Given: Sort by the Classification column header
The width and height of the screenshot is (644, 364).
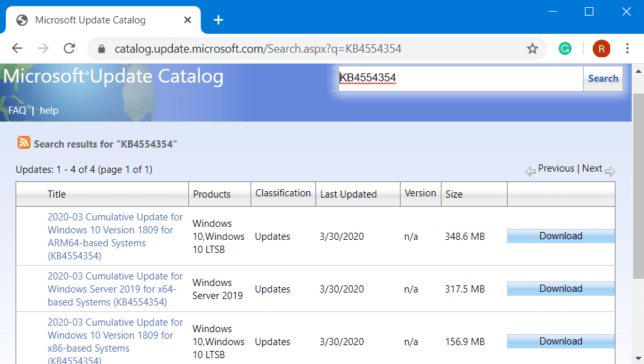Looking at the screenshot, I should (283, 193).
